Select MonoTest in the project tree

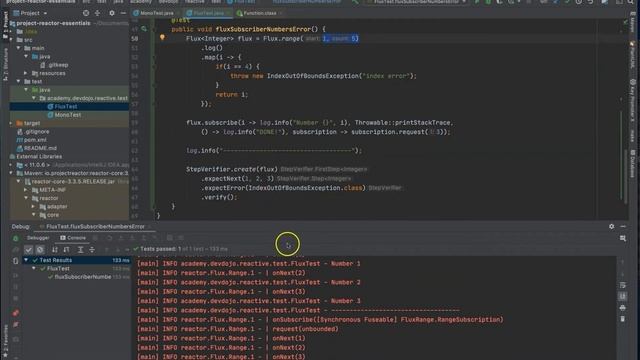(67, 115)
